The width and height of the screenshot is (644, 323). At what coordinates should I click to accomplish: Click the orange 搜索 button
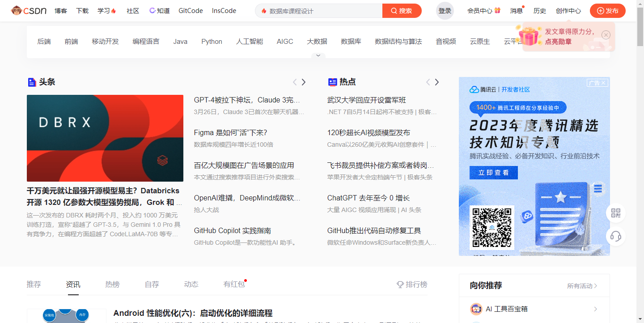402,11
